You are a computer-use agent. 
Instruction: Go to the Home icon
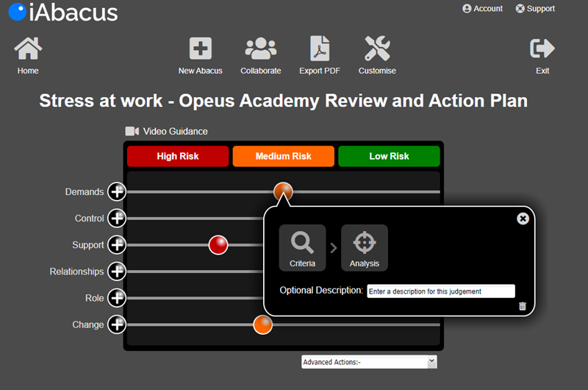pos(28,49)
